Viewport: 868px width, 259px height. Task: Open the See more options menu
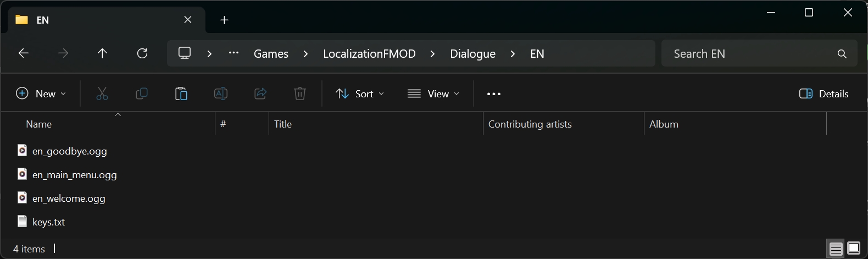(x=494, y=94)
